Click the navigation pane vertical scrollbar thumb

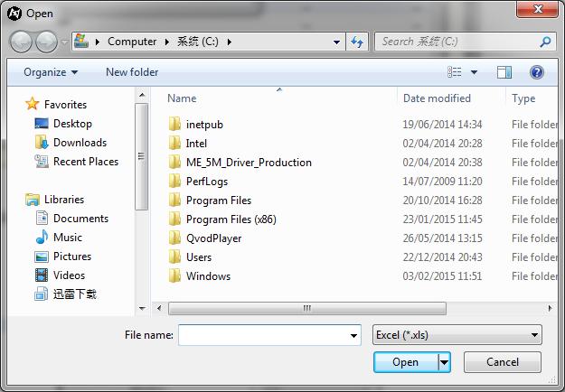[x=141, y=156]
